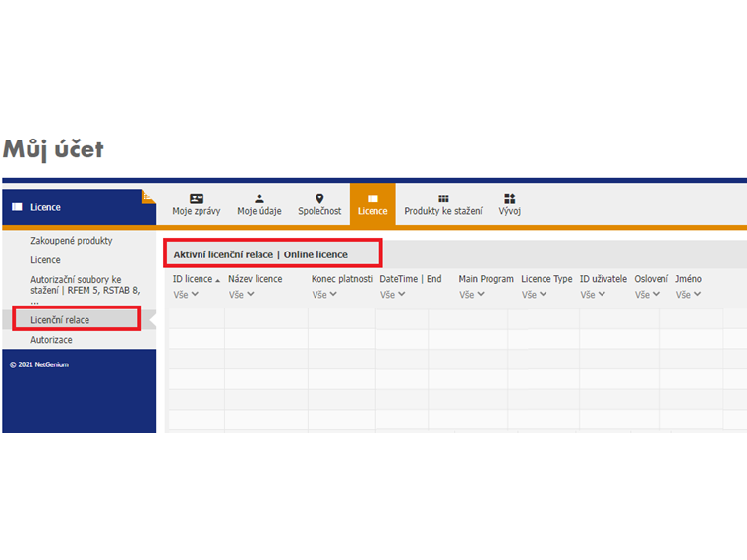Click the ID uživatele column header
This screenshot has height=560, width=747.
point(603,279)
